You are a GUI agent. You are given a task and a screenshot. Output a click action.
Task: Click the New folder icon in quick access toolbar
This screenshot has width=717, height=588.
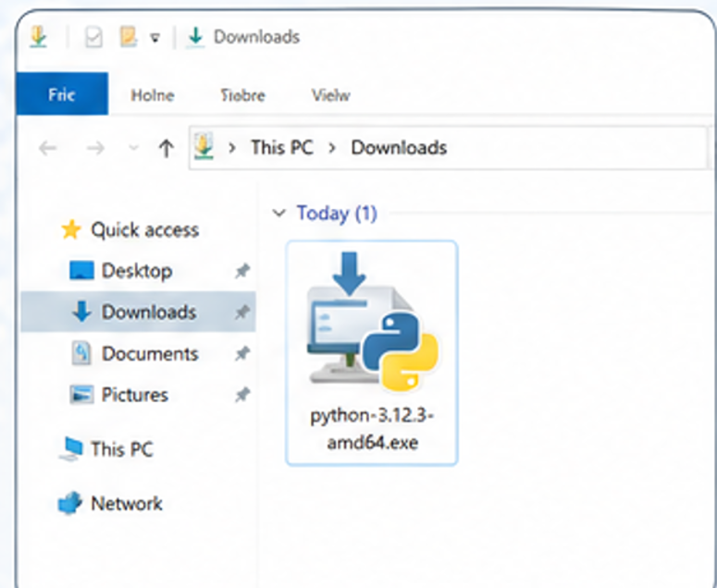[129, 37]
